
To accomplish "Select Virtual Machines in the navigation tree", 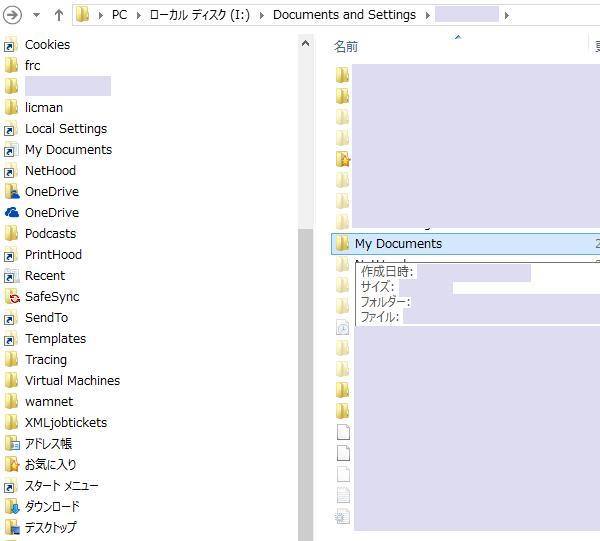I will point(72,381).
